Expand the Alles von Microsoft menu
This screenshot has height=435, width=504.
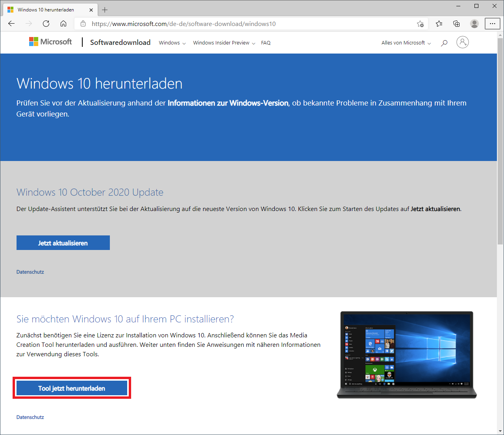pos(406,43)
